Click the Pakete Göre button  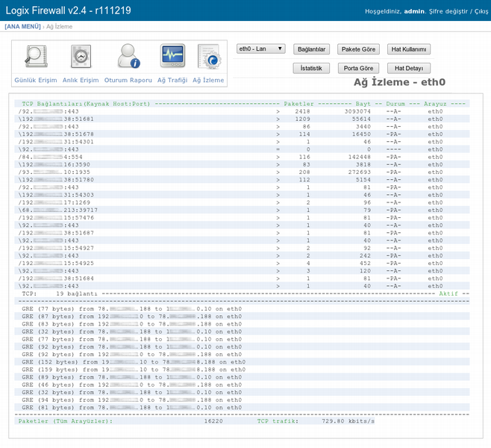(x=358, y=49)
